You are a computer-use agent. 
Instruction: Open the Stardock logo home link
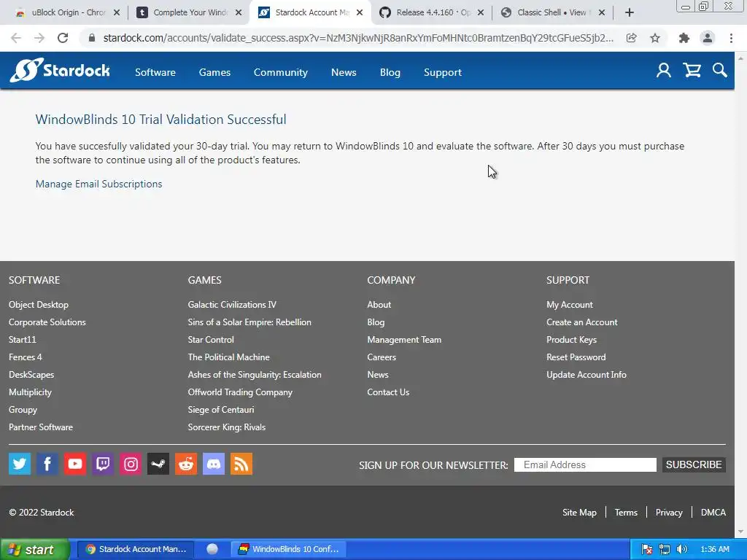60,71
